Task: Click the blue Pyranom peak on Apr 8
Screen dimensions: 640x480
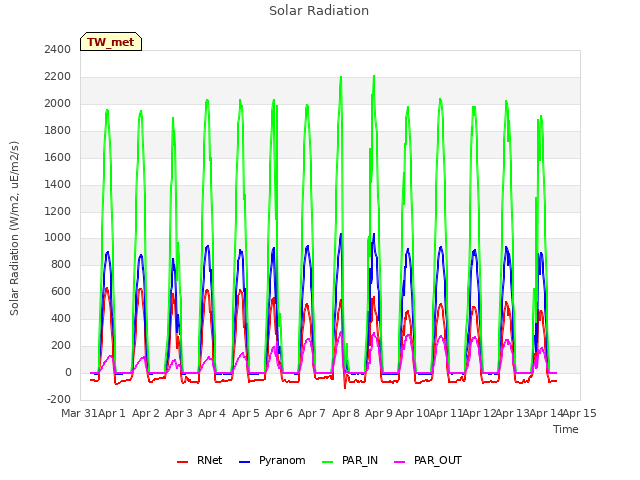Action: pos(340,234)
